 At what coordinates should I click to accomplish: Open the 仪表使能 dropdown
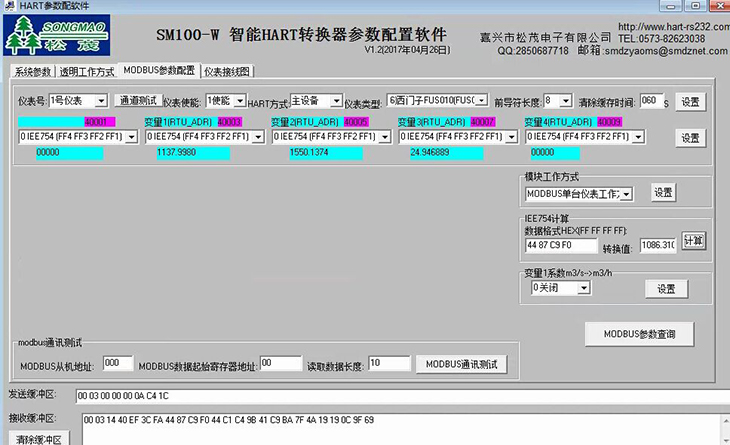(240, 101)
